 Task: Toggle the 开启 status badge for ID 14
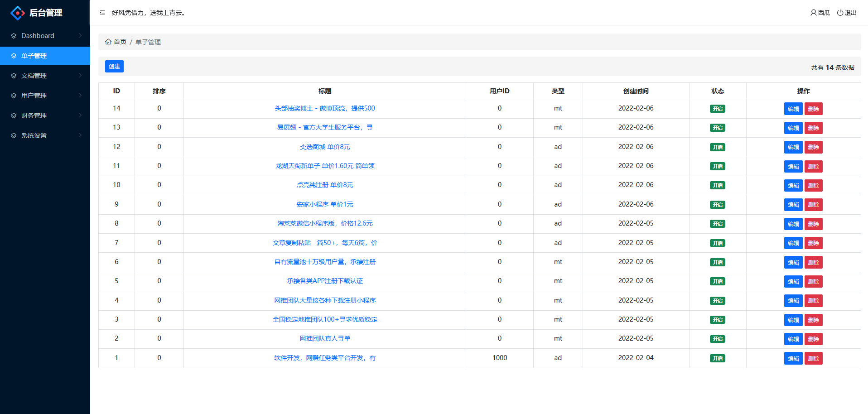[717, 109]
